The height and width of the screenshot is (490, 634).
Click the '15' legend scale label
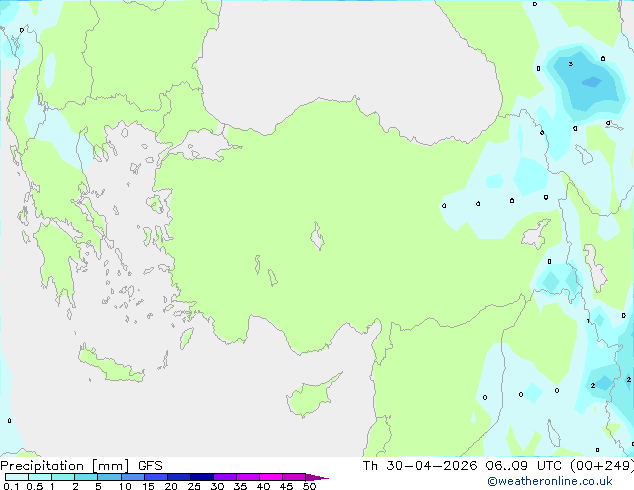click(148, 486)
